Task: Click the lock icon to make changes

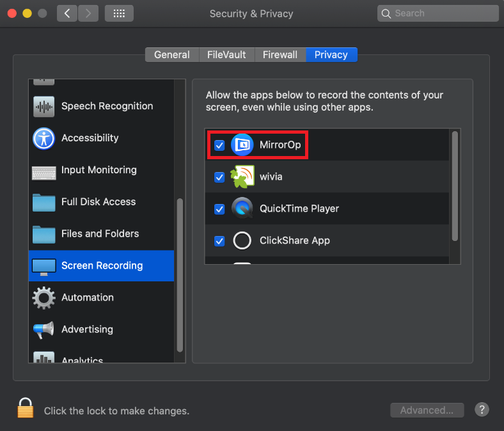Action: pyautogui.click(x=26, y=408)
